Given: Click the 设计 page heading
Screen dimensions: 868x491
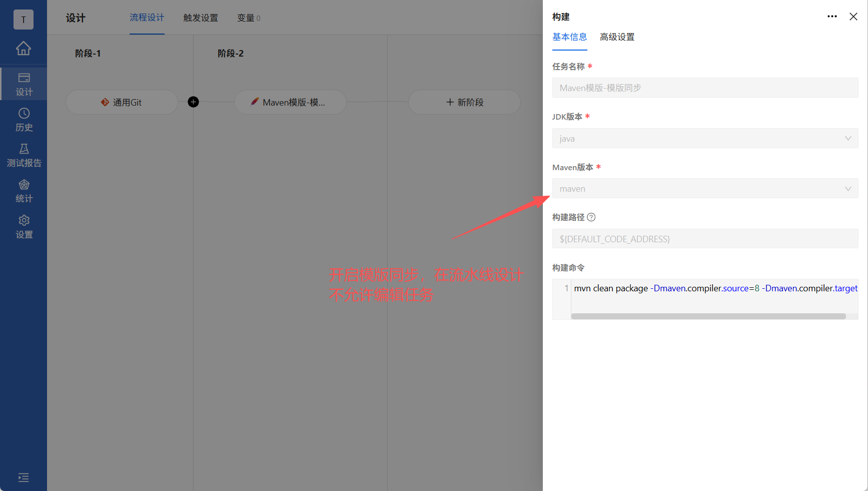Looking at the screenshot, I should [76, 18].
